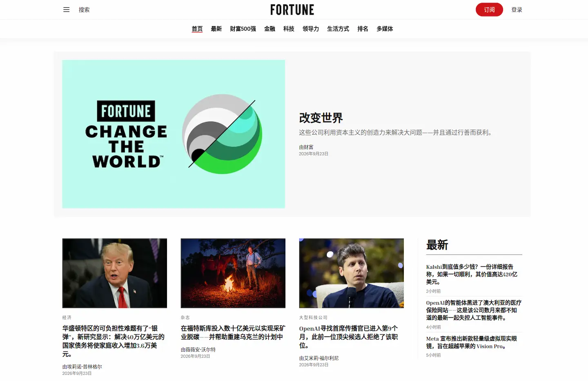Viewport: 588px width, 381px height.
Task: Click the 搜索 search field
Action: 84,10
